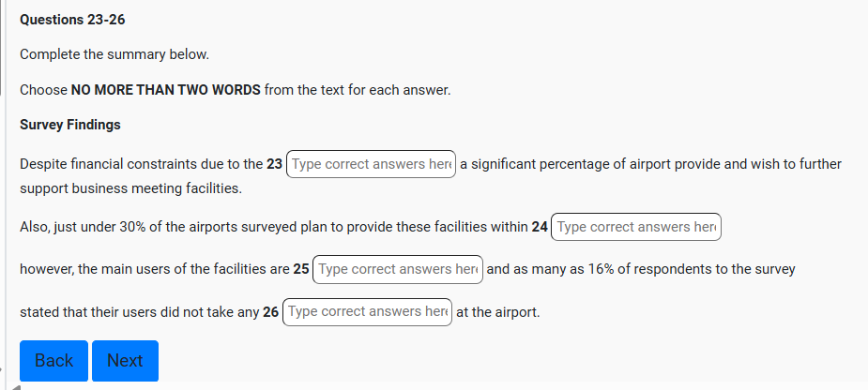Click the bold number 24 label
Image resolution: width=868 pixels, height=390 pixels.
coord(540,227)
